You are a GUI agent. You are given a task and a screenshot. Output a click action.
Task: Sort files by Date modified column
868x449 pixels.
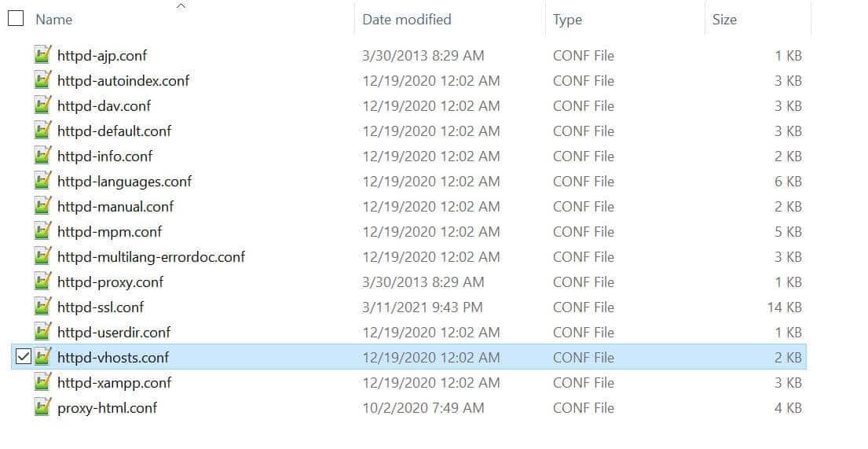point(406,20)
